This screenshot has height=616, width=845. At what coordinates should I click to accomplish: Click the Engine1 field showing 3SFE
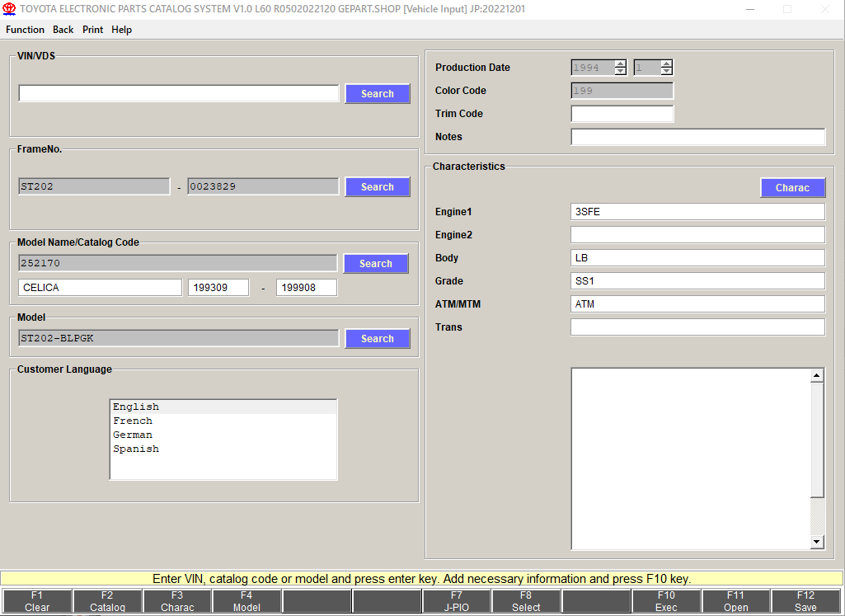click(698, 212)
